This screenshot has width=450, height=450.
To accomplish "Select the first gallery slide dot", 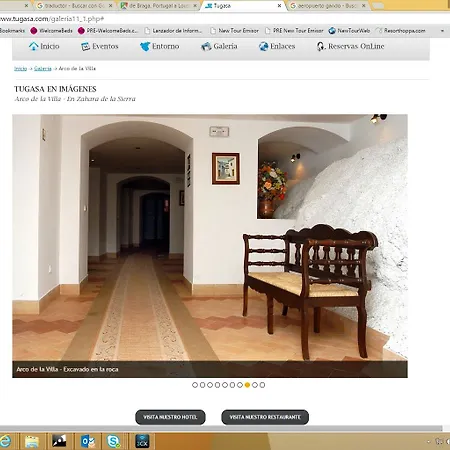I will (x=195, y=385).
